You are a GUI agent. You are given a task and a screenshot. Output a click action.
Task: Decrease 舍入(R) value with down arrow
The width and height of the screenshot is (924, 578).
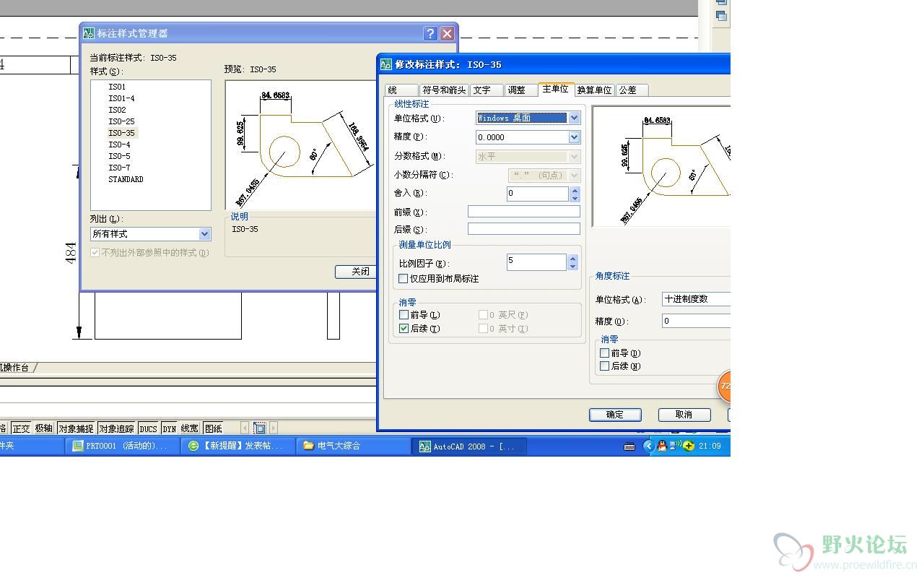point(575,197)
